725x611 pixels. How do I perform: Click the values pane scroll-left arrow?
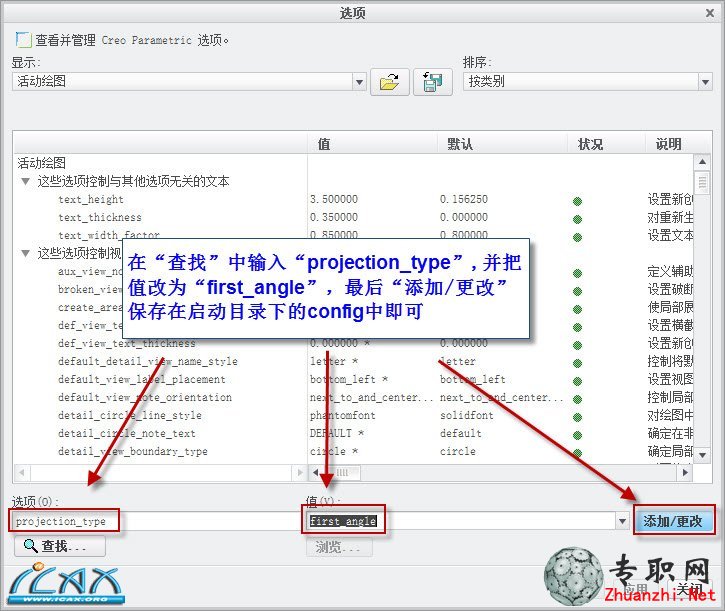pyautogui.click(x=316, y=473)
